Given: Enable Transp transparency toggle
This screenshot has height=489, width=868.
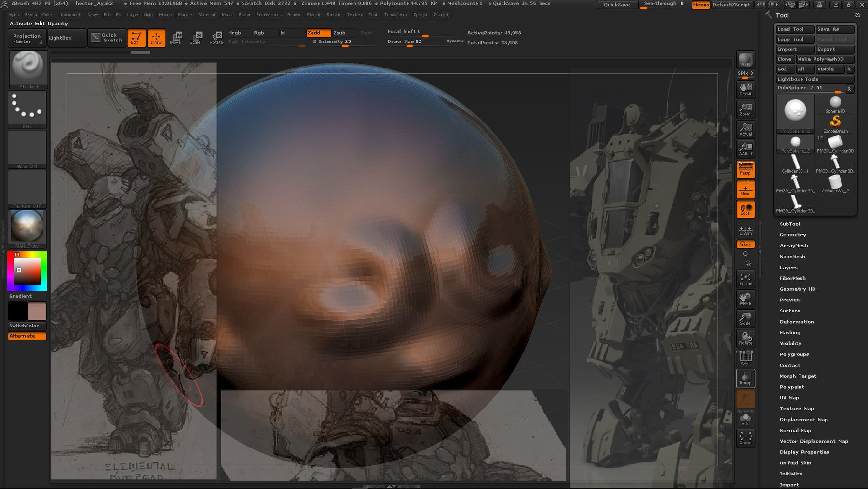Looking at the screenshot, I should [746, 379].
